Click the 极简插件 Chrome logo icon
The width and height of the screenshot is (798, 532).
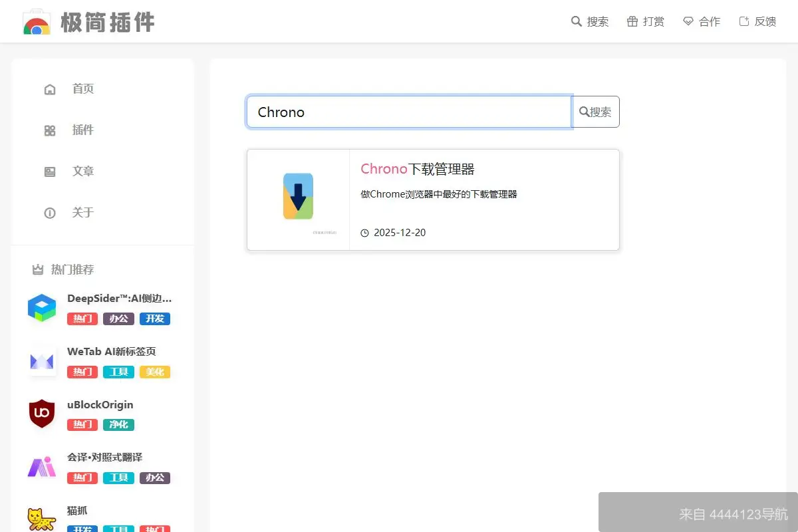click(36, 21)
